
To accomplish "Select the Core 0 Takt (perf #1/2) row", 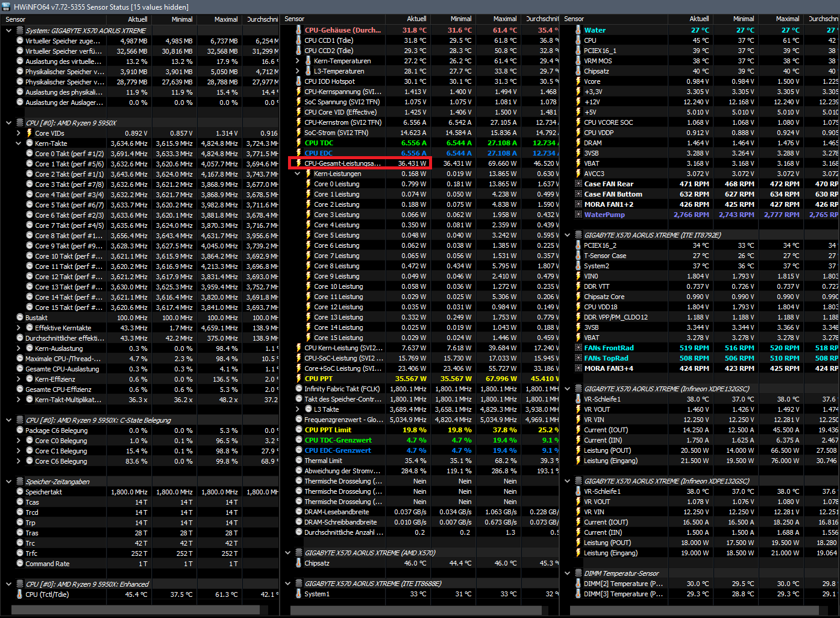I will [140, 154].
